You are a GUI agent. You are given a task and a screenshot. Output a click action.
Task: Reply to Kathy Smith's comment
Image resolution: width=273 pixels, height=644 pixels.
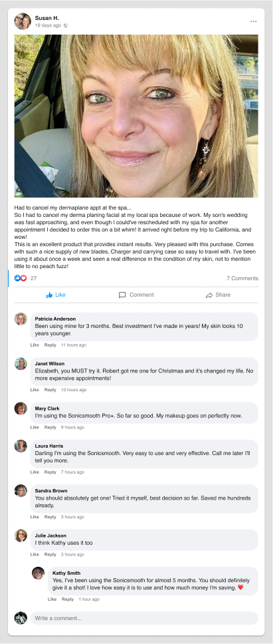[68, 599]
